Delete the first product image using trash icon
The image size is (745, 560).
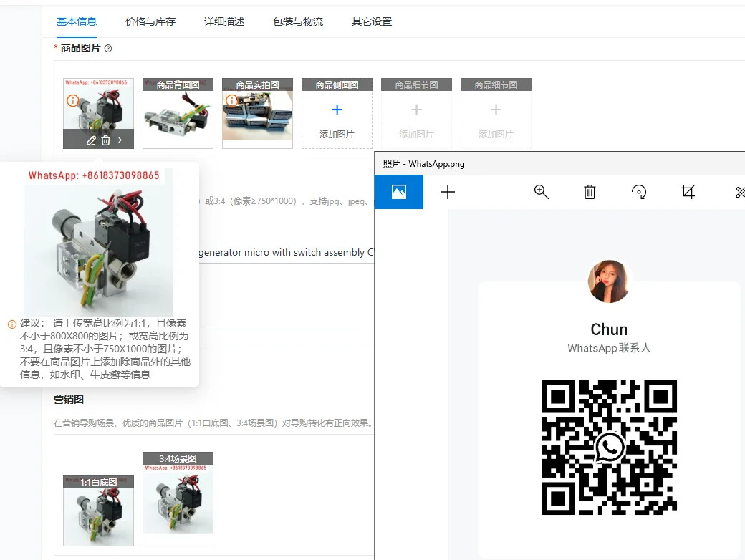pyautogui.click(x=106, y=140)
